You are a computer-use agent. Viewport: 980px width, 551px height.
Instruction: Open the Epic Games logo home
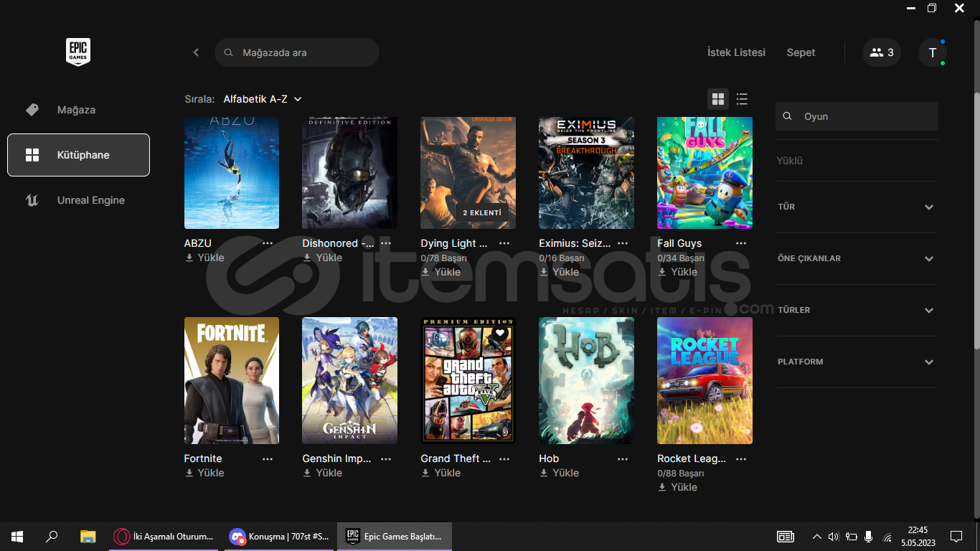78,52
